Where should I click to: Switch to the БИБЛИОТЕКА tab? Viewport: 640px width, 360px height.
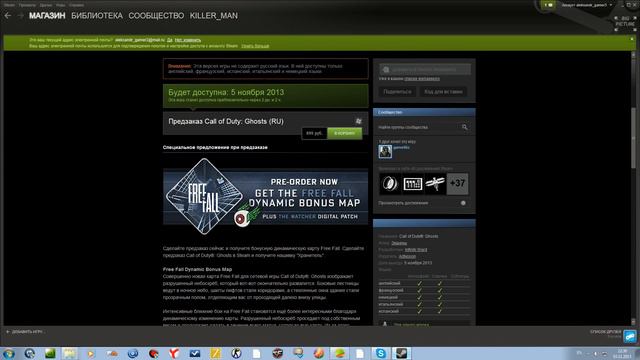[97, 16]
